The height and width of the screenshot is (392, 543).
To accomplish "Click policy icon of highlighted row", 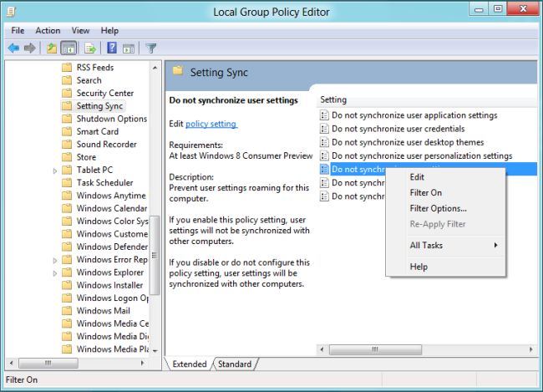I will (324, 169).
